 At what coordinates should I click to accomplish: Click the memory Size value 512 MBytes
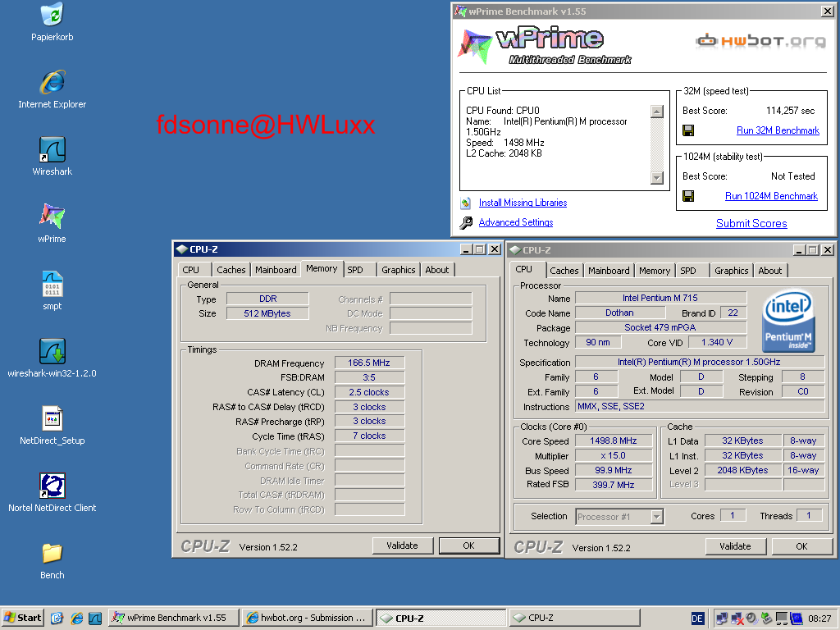(267, 313)
